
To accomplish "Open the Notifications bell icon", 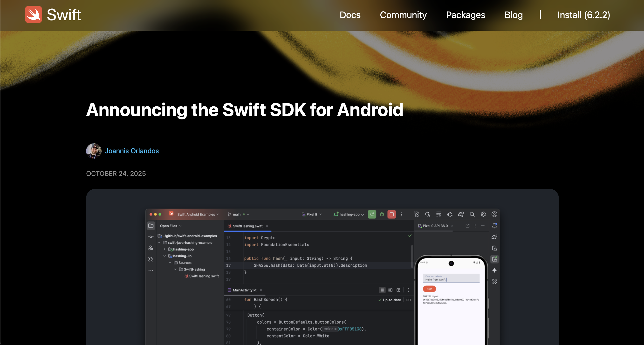I will (x=494, y=226).
